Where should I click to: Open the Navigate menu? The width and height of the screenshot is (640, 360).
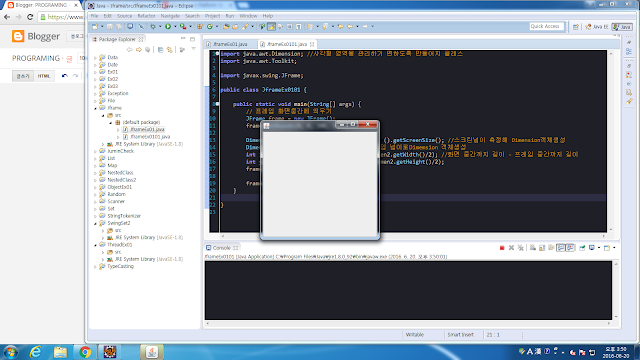pos(170,16)
